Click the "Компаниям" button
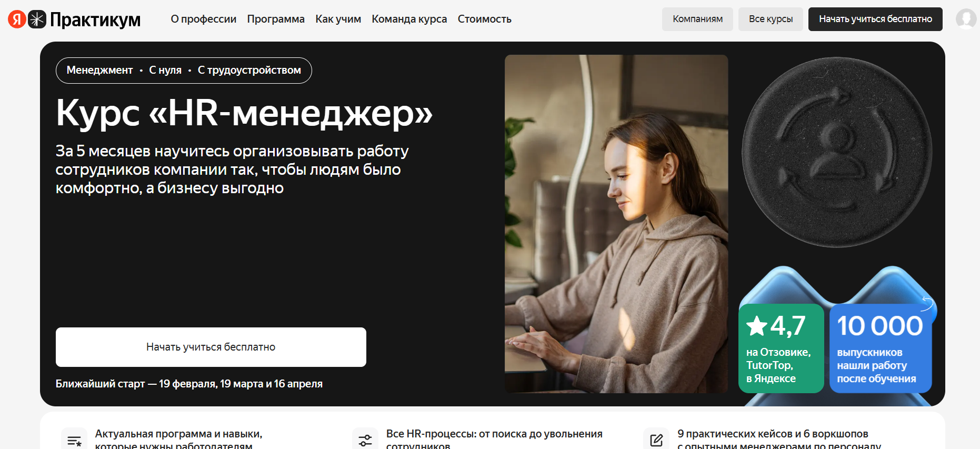Viewport: 980px width, 449px height. click(x=697, y=19)
